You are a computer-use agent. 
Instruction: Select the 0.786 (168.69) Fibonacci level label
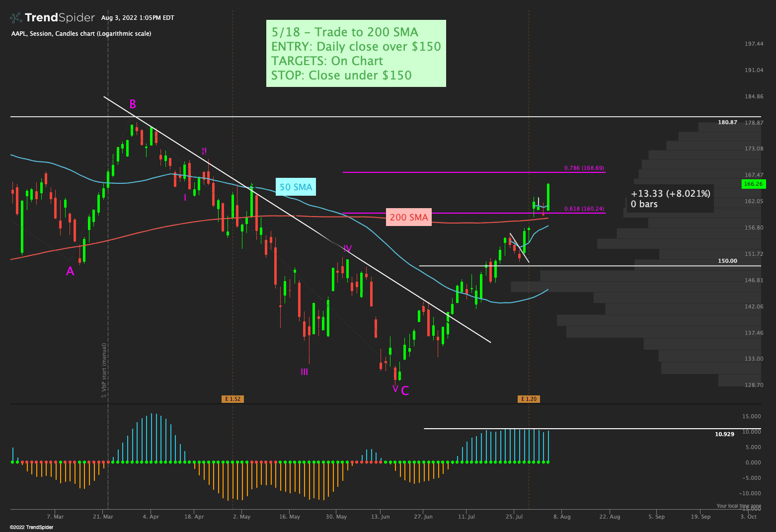[584, 168]
